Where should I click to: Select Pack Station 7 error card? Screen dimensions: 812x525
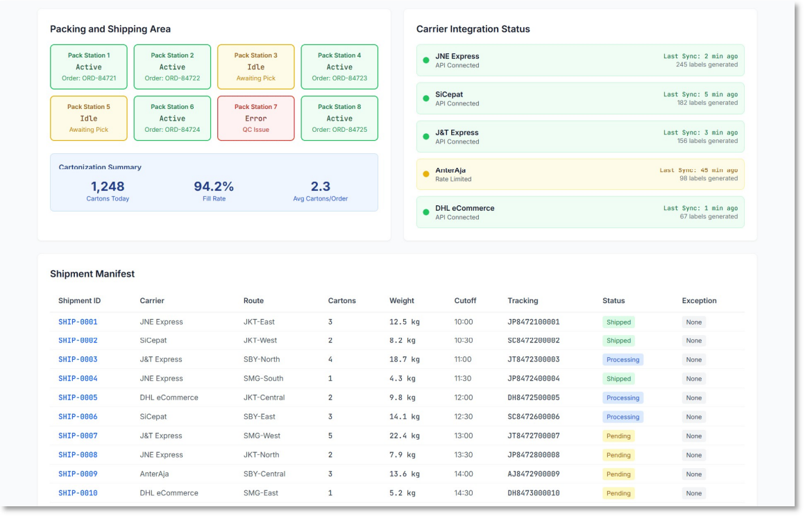255,118
